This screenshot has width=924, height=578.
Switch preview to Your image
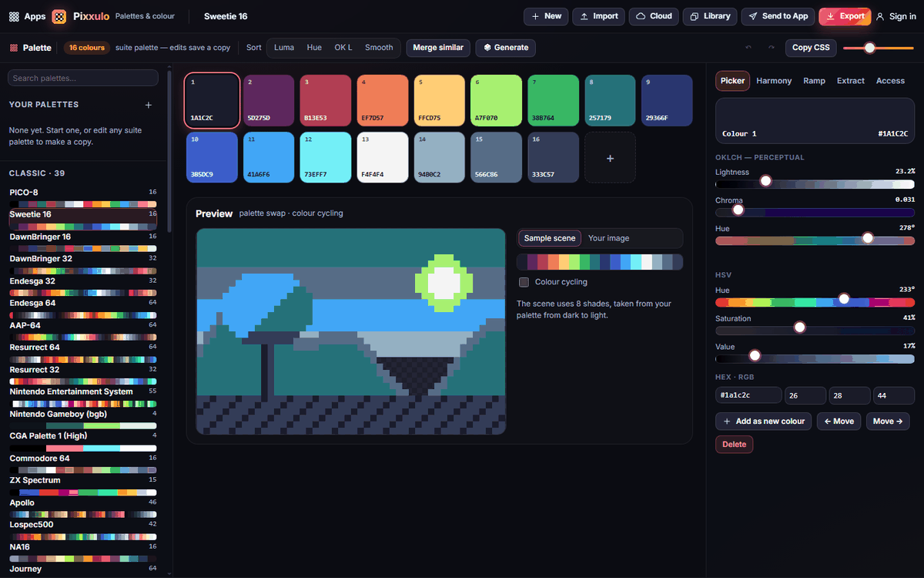[x=608, y=238]
